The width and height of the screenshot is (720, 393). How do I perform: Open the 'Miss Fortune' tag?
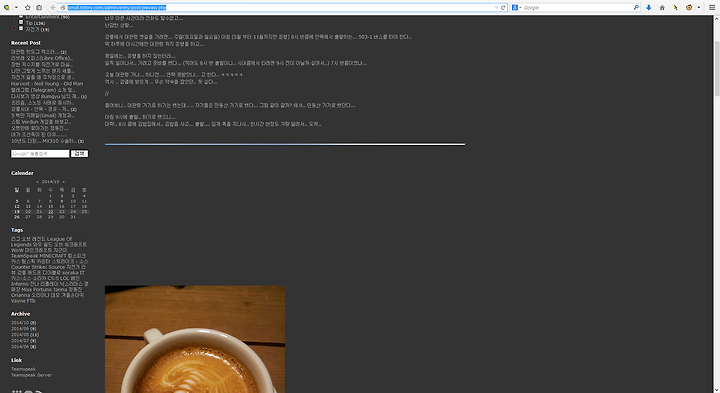click(x=36, y=289)
